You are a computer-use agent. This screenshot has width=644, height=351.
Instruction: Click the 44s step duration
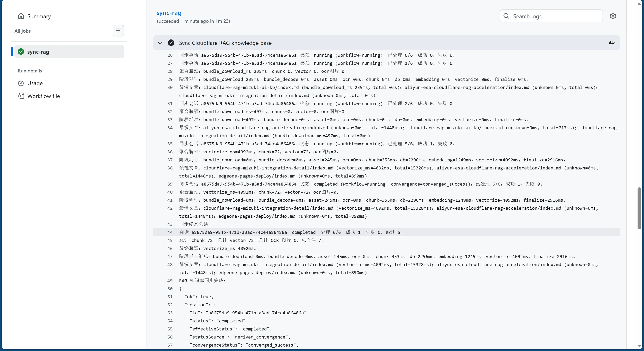[612, 43]
